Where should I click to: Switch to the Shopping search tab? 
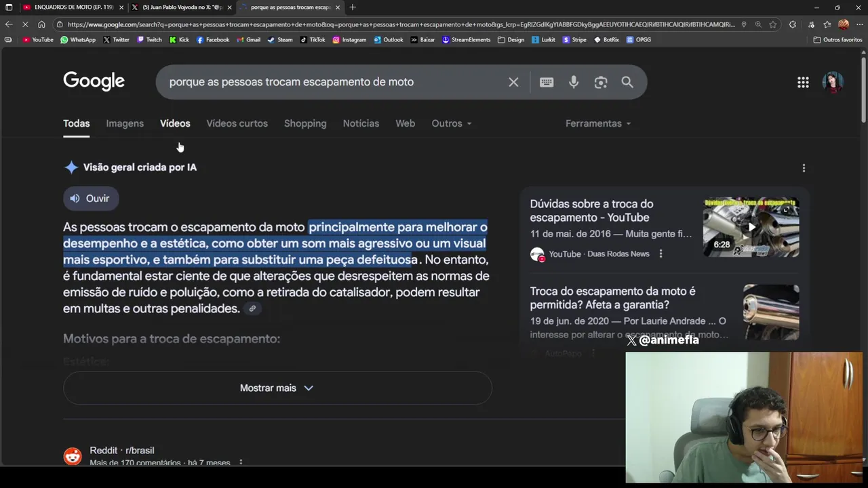305,123
